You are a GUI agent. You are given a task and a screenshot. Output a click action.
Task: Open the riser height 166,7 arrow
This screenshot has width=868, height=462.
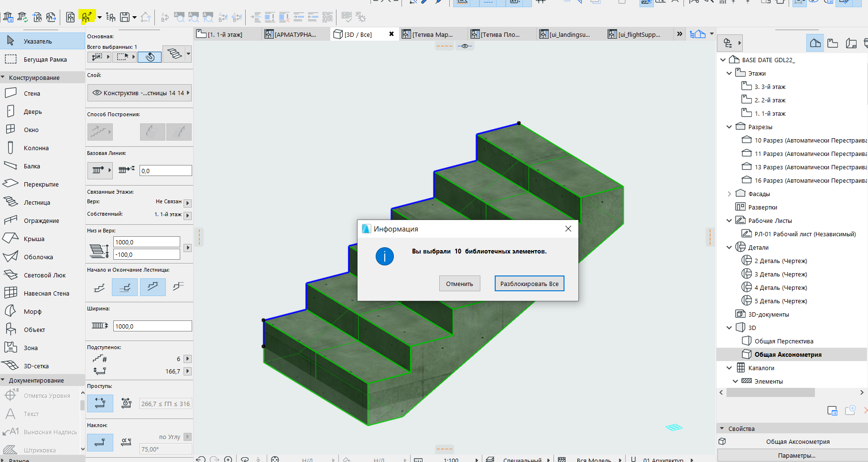click(188, 371)
